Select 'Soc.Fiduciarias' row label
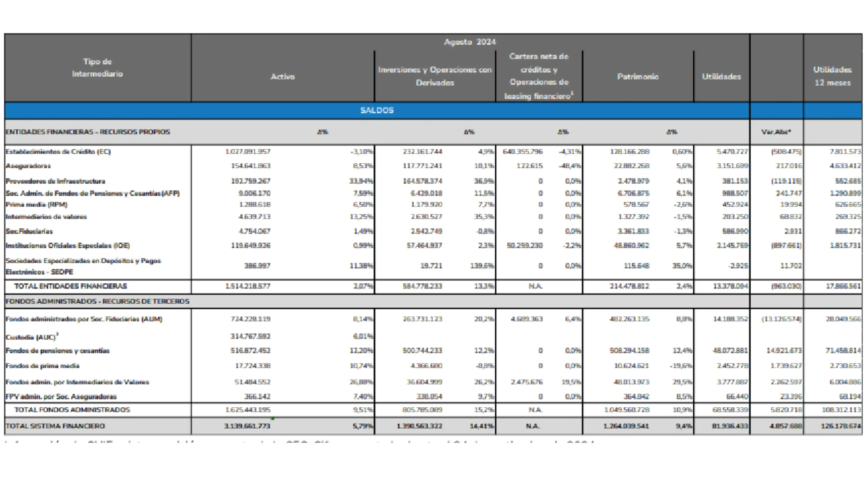 [x=29, y=231]
